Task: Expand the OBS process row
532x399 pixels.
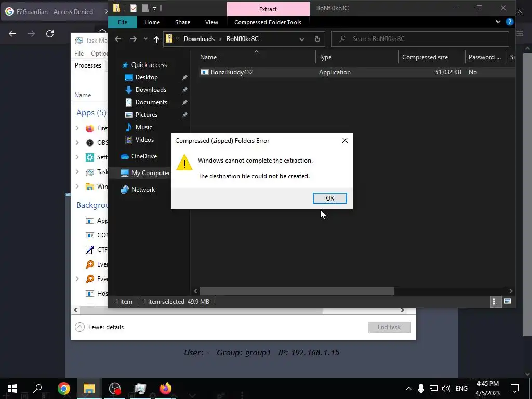Action: [77, 143]
